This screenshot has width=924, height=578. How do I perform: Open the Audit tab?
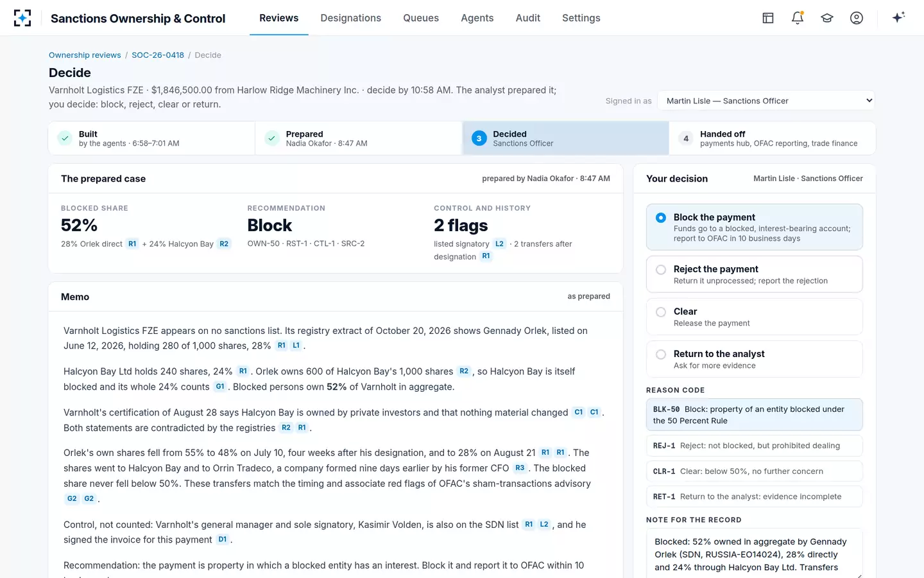click(x=528, y=18)
